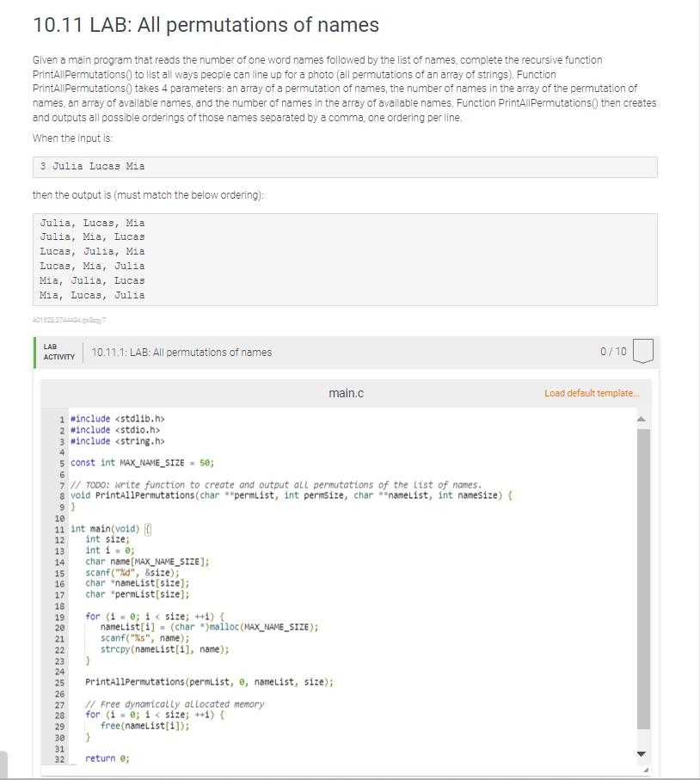
Task: Click output line 'Julia, Mia, Lucas'
Action: 93,236
